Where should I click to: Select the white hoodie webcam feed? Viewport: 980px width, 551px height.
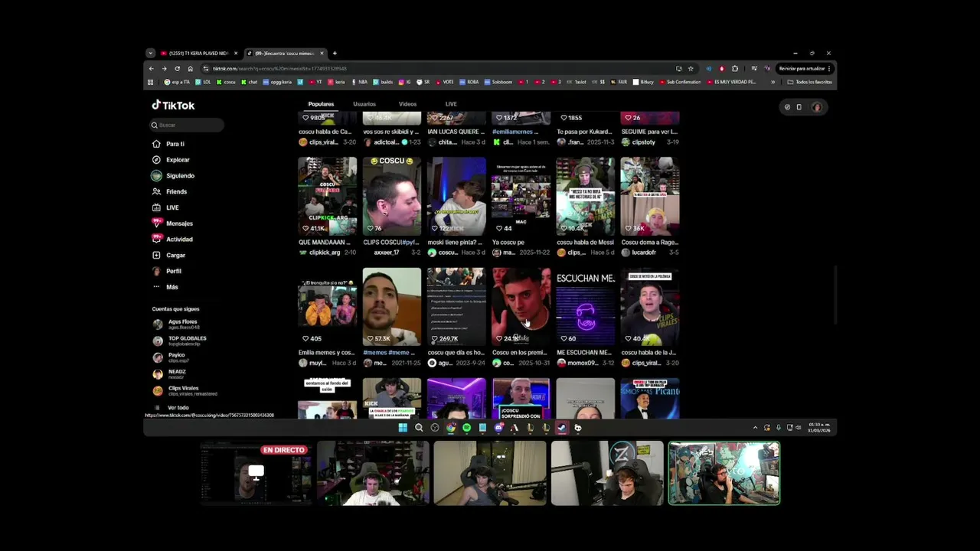pyautogui.click(x=374, y=474)
